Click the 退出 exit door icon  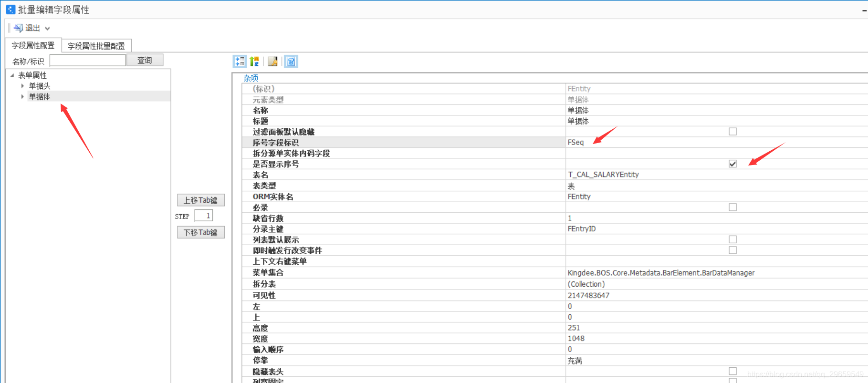coord(18,28)
